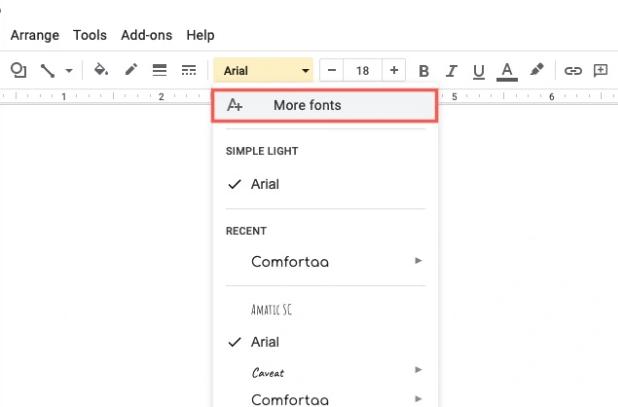This screenshot has height=407, width=618.
Task: Open the Text color picker
Action: (x=507, y=72)
